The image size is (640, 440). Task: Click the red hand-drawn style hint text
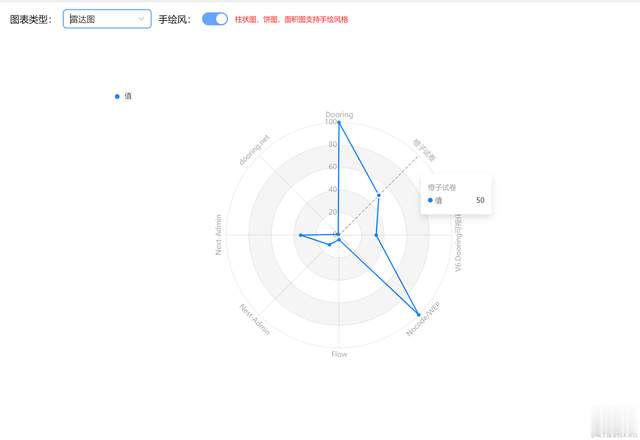[x=291, y=19]
